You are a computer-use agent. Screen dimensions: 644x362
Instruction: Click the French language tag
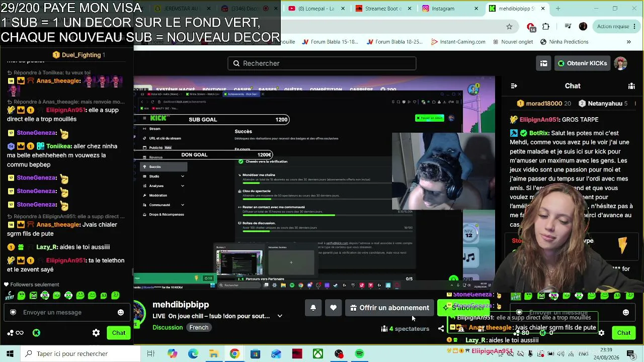pyautogui.click(x=199, y=327)
